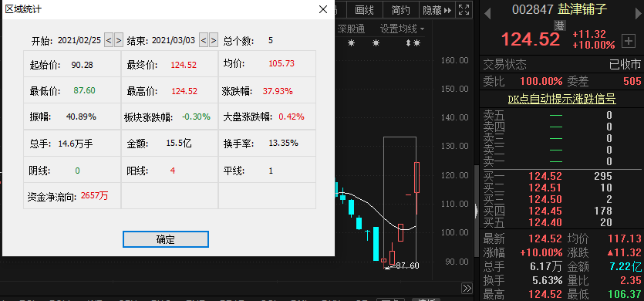This screenshot has height=301, width=644.
Task: Click the double-arrow expand icon below the chart
Action: click(467, 287)
